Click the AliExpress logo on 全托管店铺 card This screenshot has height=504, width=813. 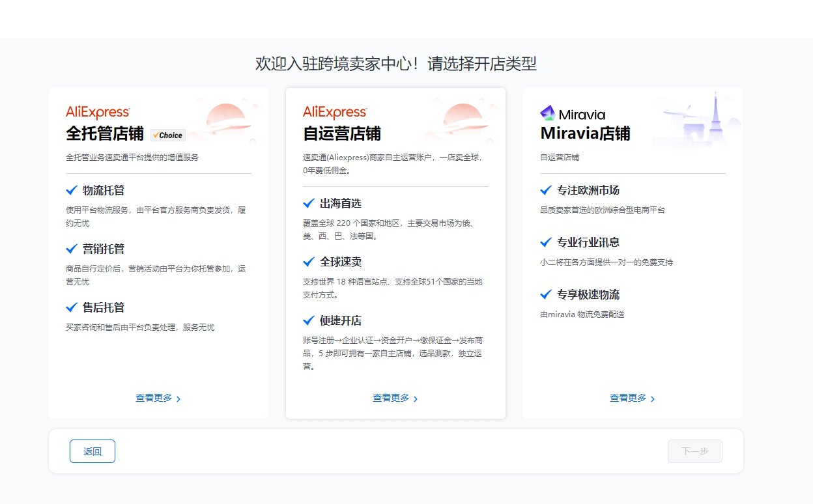pyautogui.click(x=98, y=112)
